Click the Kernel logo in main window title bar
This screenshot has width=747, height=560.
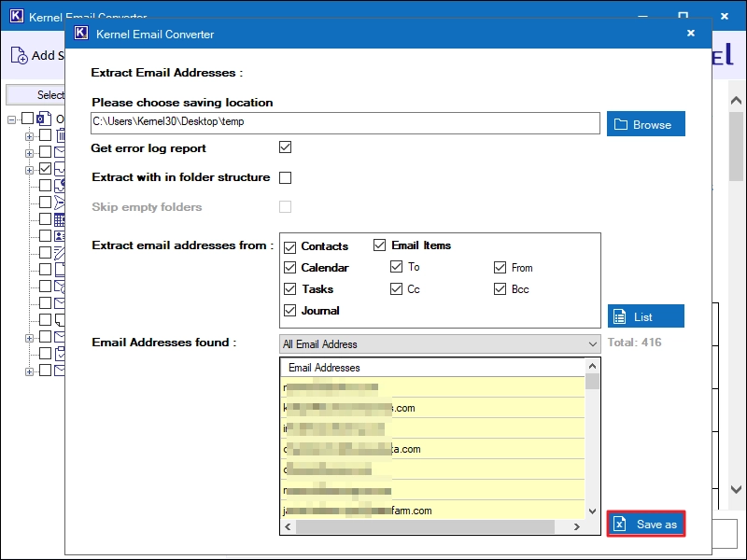[x=17, y=16]
